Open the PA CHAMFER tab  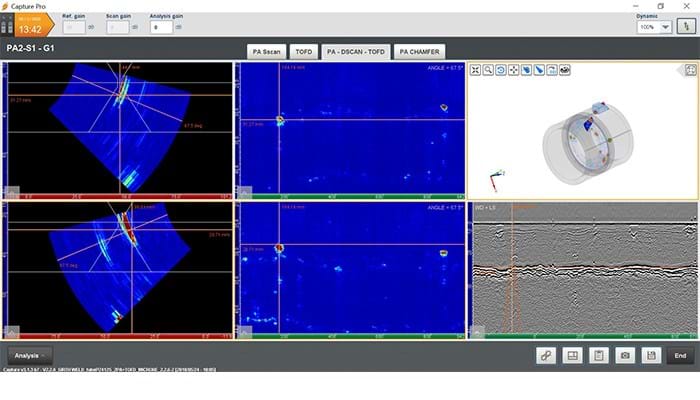click(418, 51)
